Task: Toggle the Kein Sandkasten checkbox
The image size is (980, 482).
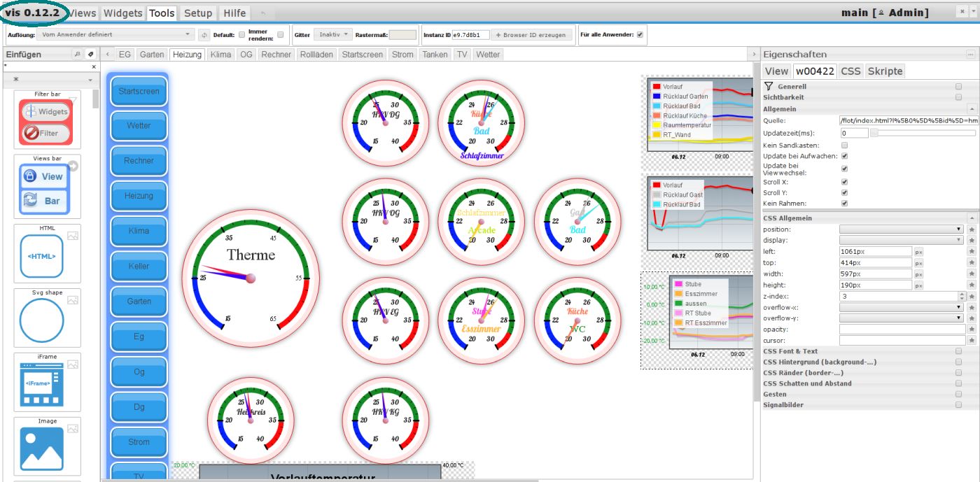Action: click(844, 145)
